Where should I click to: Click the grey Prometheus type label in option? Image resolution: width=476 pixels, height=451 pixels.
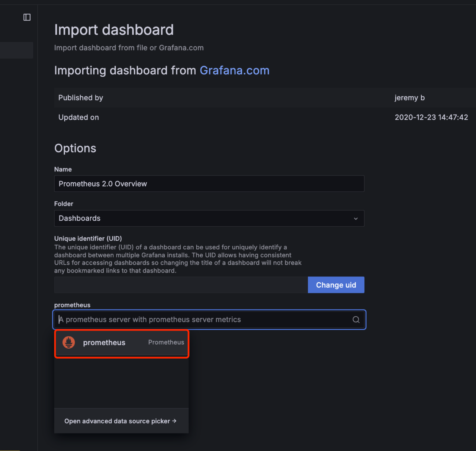(x=166, y=342)
